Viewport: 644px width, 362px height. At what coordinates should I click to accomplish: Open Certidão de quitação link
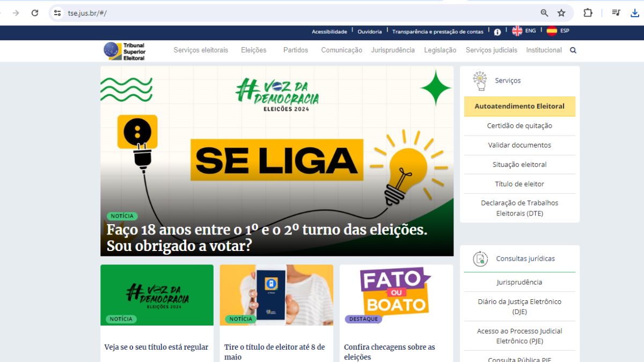tap(519, 125)
